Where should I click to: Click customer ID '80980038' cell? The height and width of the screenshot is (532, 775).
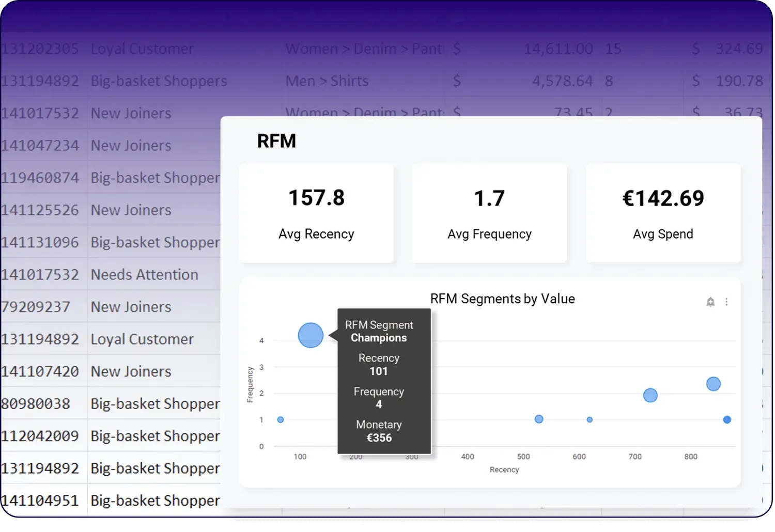(x=35, y=404)
